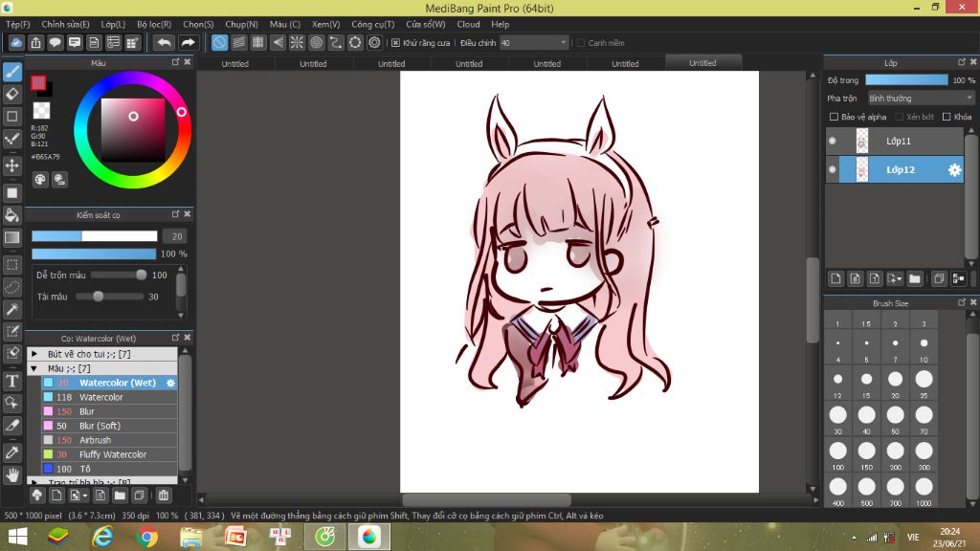Open snap settings gear icon

coord(374,42)
